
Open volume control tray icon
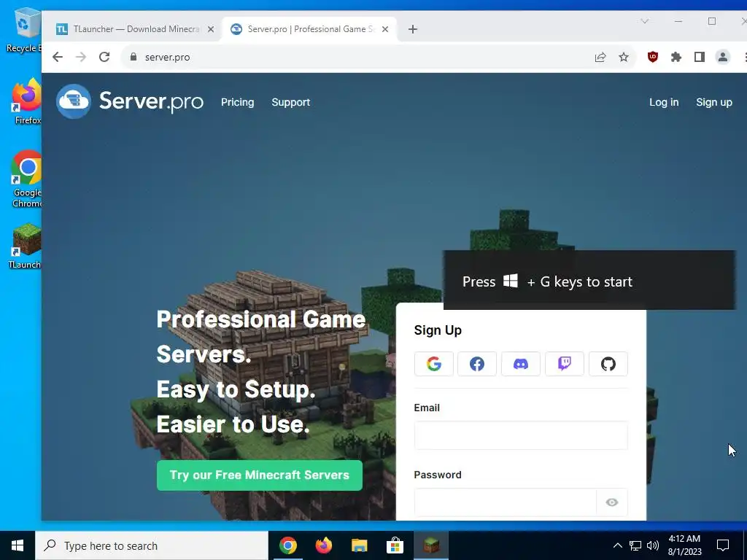pyautogui.click(x=653, y=545)
